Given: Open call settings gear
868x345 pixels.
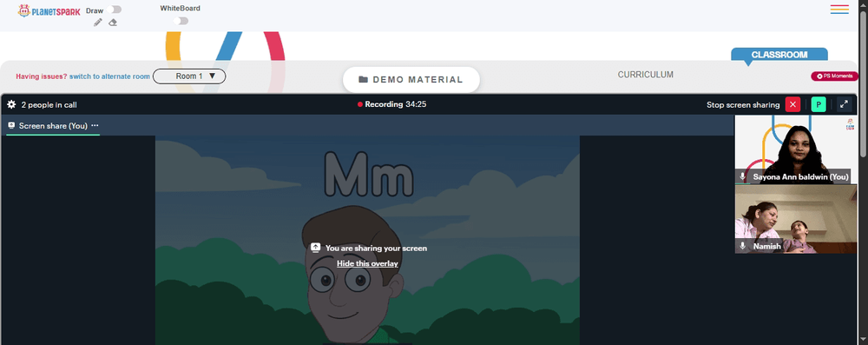Looking at the screenshot, I should click(11, 104).
